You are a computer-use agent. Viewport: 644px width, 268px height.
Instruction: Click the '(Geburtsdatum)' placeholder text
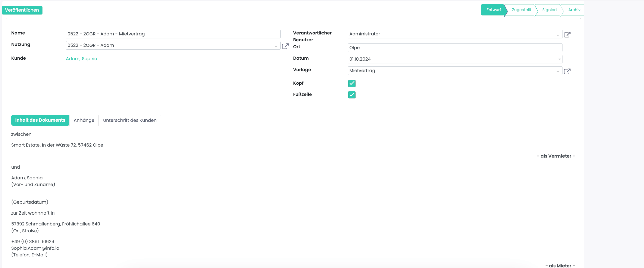(30, 202)
